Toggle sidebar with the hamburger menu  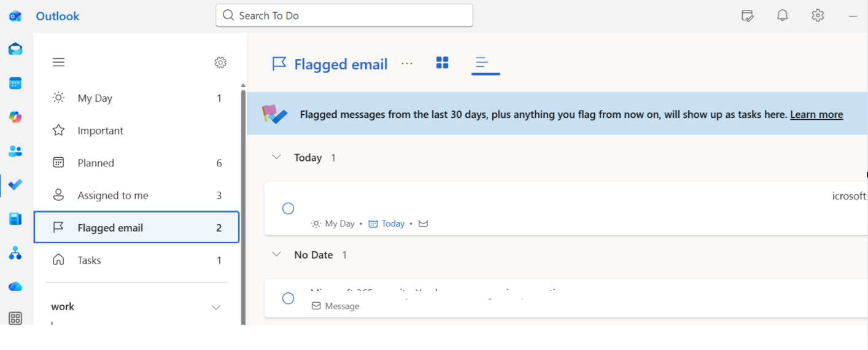point(58,62)
